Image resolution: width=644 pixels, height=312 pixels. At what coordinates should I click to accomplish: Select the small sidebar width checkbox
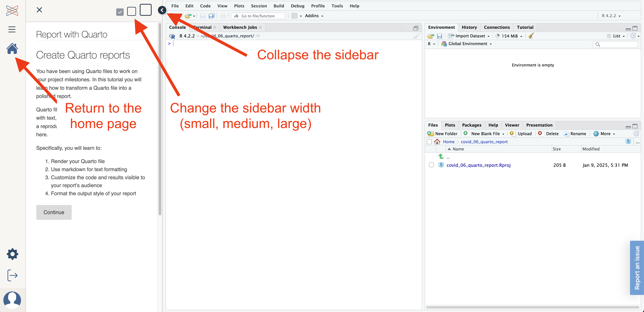pyautogui.click(x=120, y=12)
